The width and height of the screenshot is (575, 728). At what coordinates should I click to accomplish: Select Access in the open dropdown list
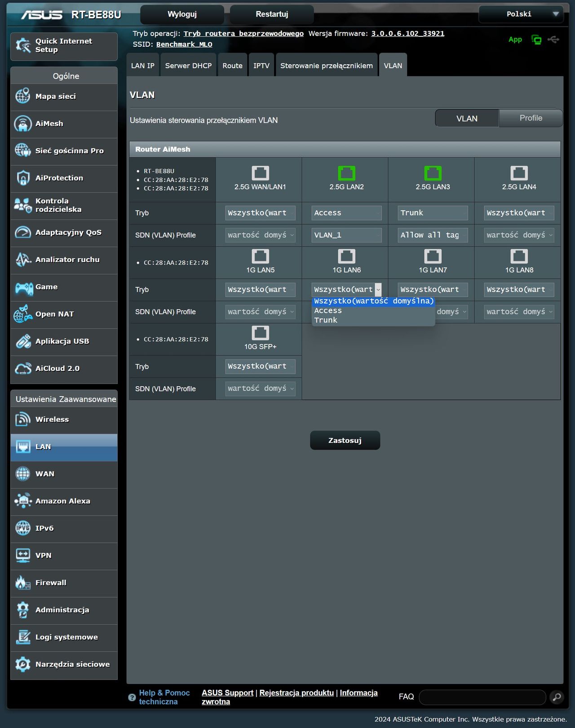point(373,311)
